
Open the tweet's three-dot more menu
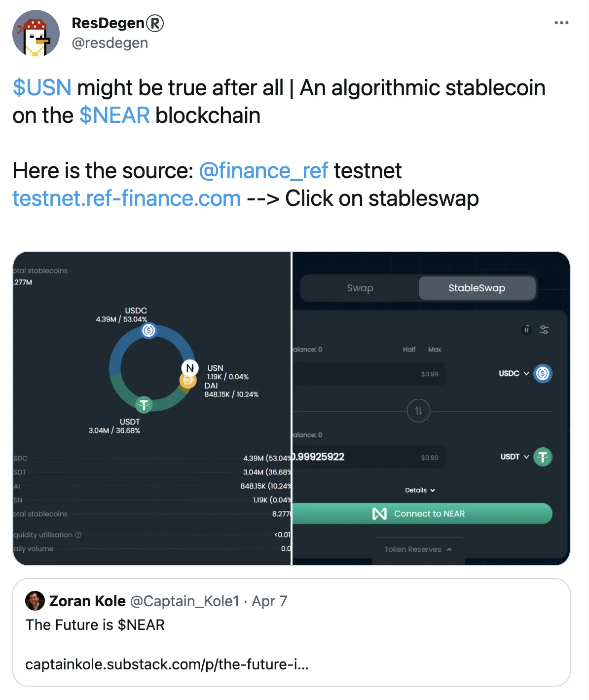[x=561, y=23]
